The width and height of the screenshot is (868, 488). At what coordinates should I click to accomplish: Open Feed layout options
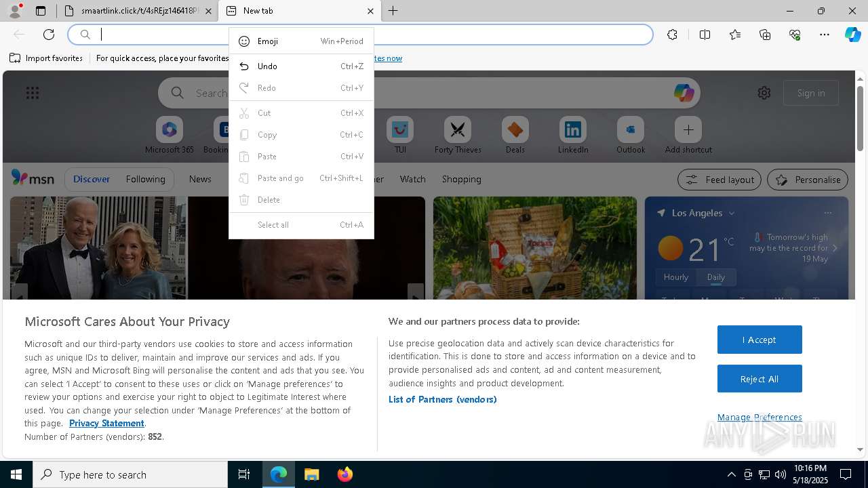[719, 180]
